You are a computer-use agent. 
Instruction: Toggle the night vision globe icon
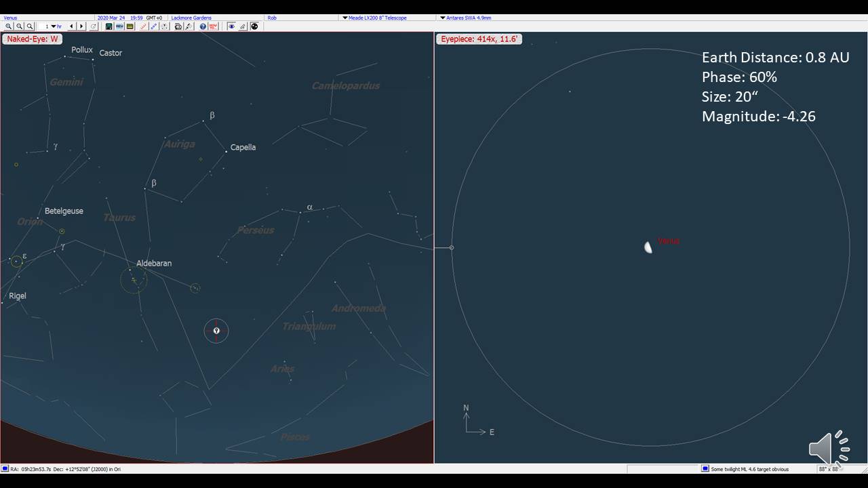[254, 26]
